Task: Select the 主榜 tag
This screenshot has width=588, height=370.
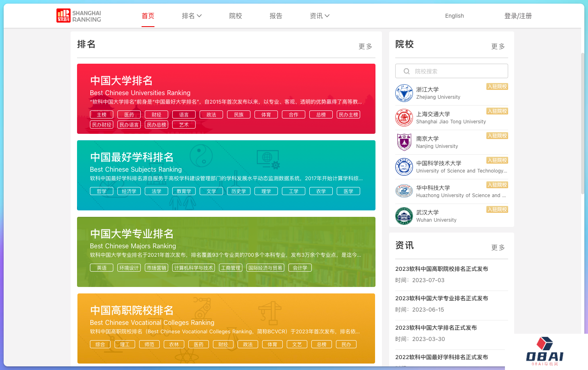Action: pyautogui.click(x=102, y=114)
